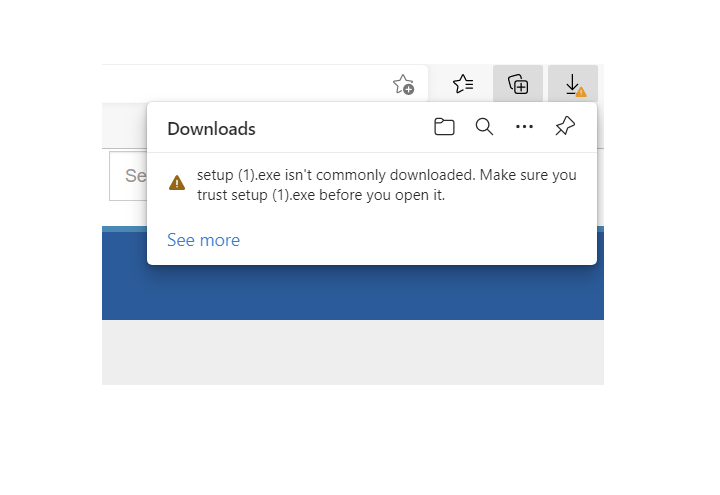Expand the three-dots more options menu

point(524,127)
